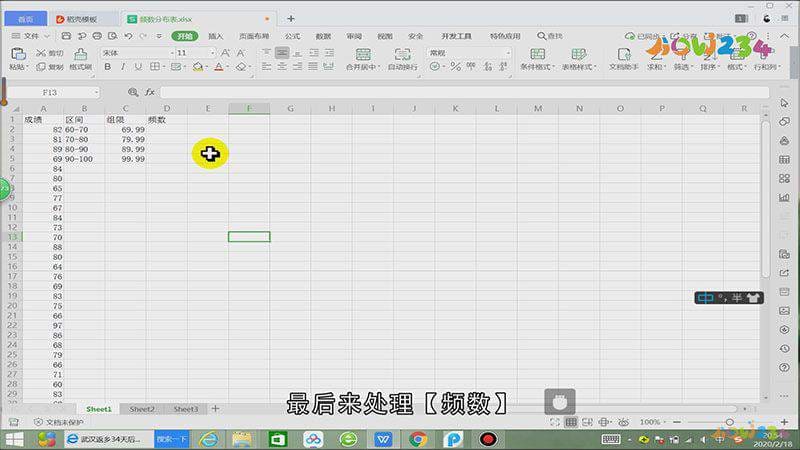Click the Borders icon

155,67
